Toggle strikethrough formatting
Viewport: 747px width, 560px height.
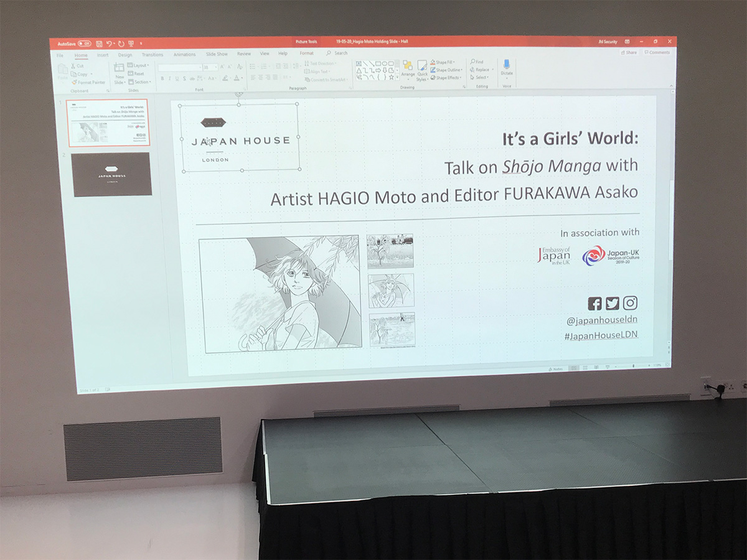pos(192,78)
